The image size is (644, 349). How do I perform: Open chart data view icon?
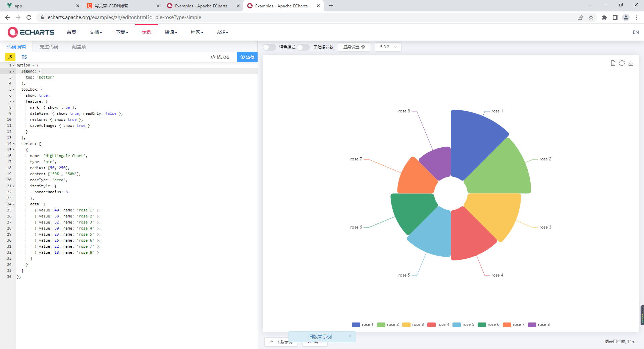[613, 63]
